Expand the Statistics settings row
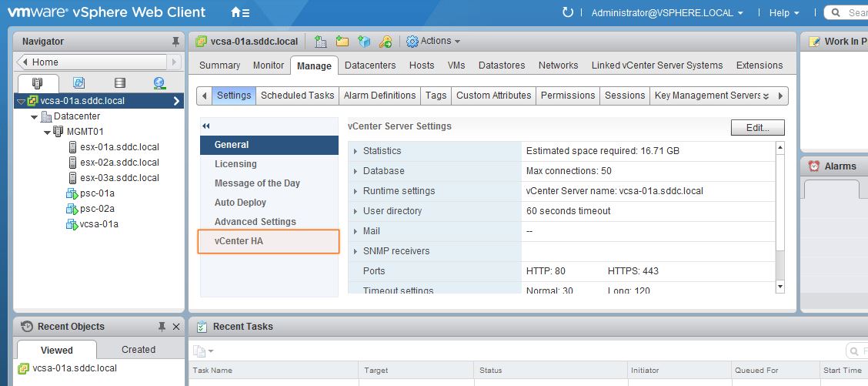The height and width of the screenshot is (386, 868). click(356, 151)
